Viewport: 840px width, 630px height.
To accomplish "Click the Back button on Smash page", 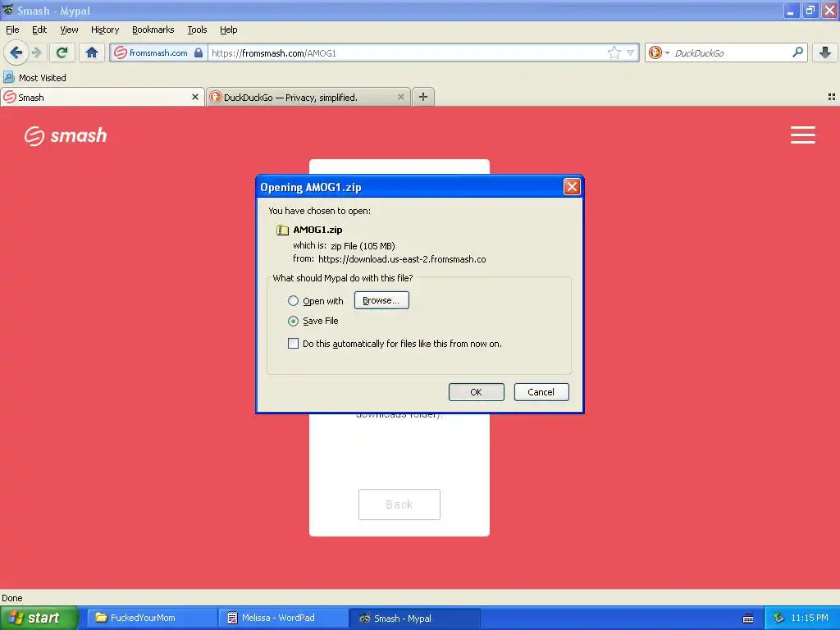I will (399, 504).
